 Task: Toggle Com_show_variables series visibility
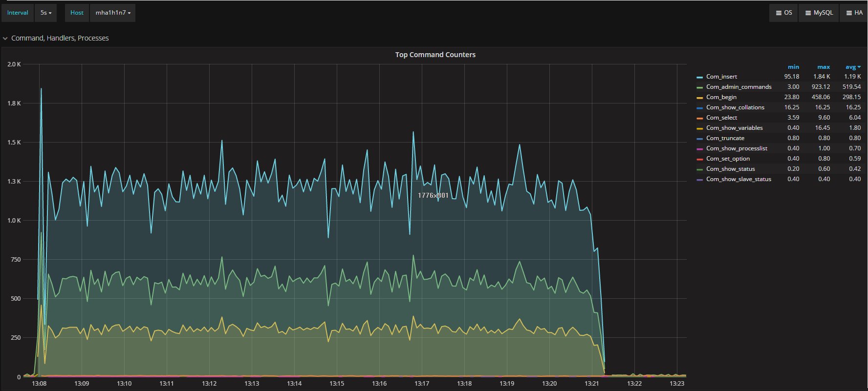[x=734, y=128]
